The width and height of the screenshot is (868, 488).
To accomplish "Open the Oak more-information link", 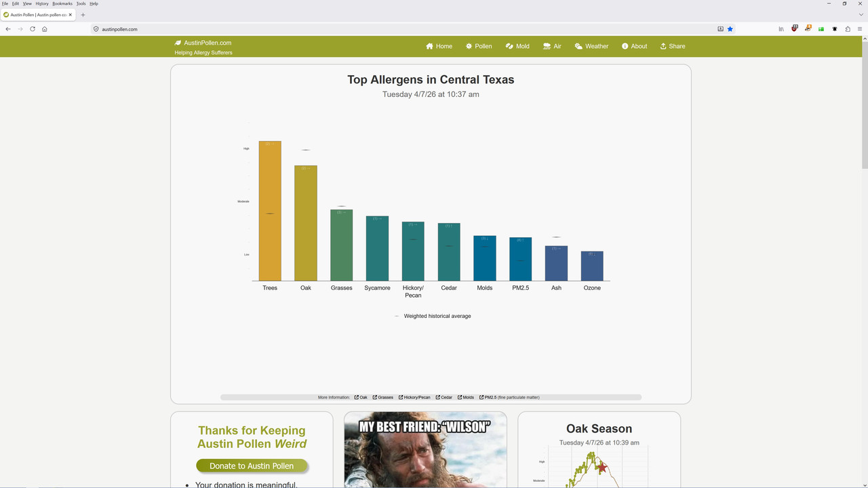I will point(361,397).
